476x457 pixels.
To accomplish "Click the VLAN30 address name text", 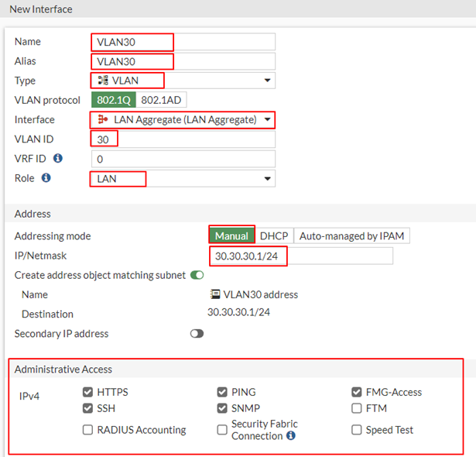I will pyautogui.click(x=261, y=294).
